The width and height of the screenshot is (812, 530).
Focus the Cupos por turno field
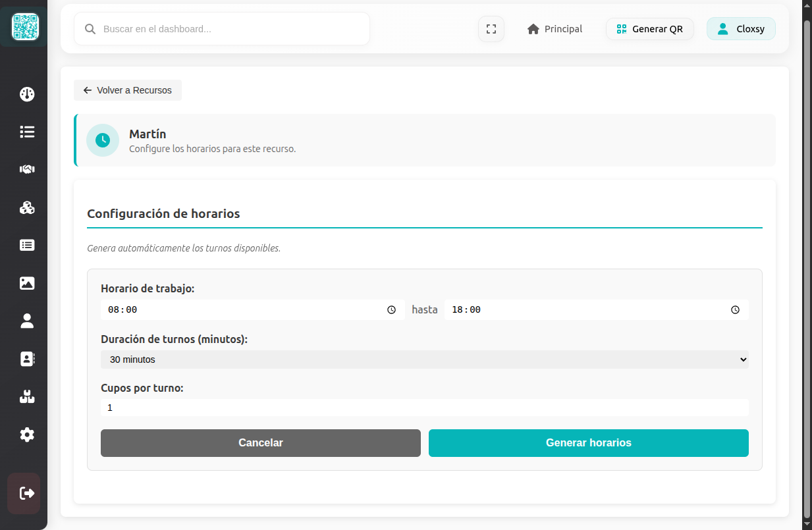click(x=424, y=408)
